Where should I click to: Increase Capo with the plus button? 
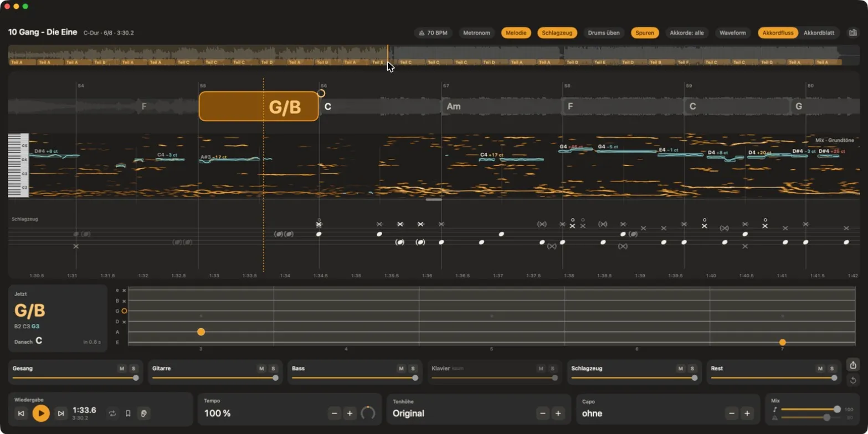point(747,413)
